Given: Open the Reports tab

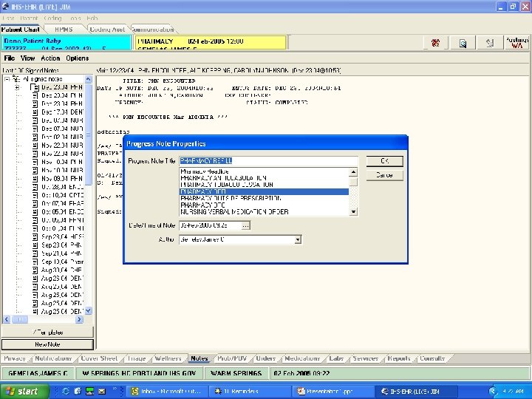Looking at the screenshot, I should [399, 358].
